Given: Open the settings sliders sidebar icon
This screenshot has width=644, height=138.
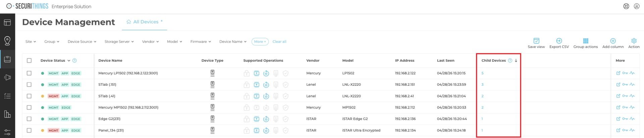Looking at the screenshot, I should (x=7, y=132).
